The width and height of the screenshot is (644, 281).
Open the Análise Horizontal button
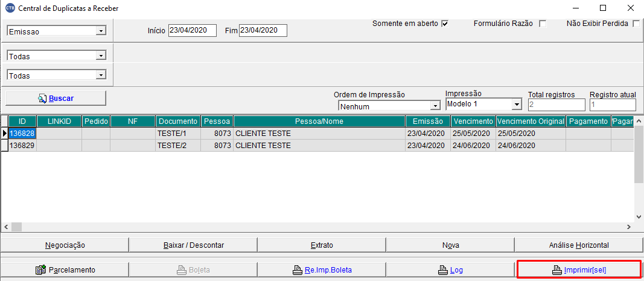coord(579,245)
